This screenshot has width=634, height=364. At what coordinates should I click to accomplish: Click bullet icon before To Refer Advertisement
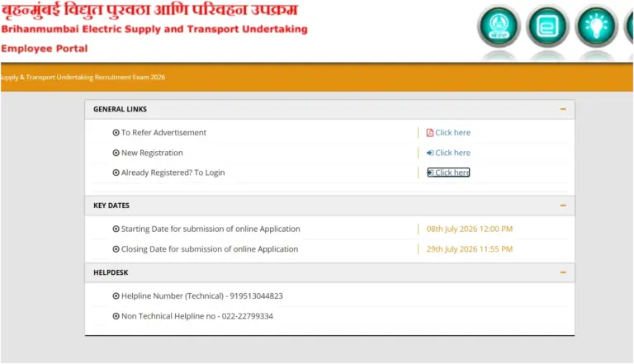[x=116, y=133]
